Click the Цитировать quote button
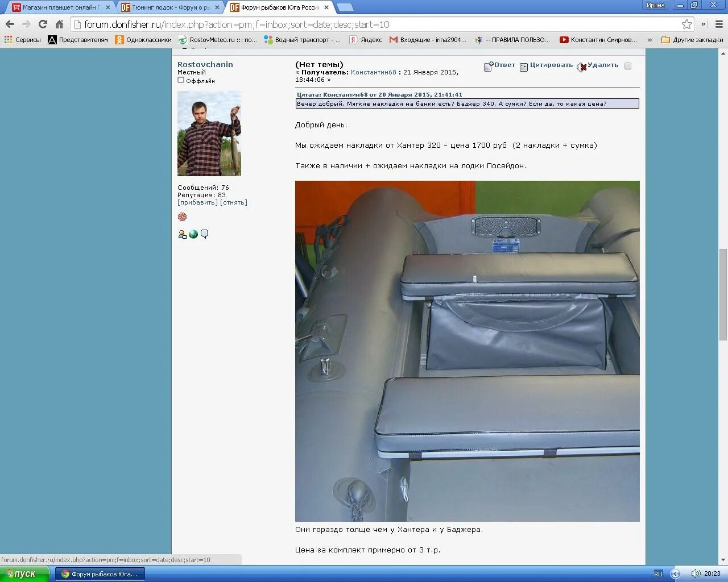 tap(546, 66)
